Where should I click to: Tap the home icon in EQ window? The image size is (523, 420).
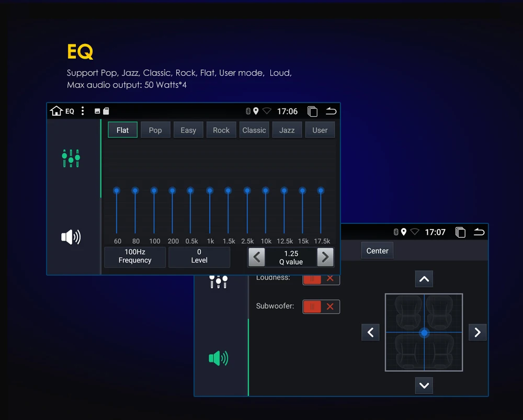56,111
